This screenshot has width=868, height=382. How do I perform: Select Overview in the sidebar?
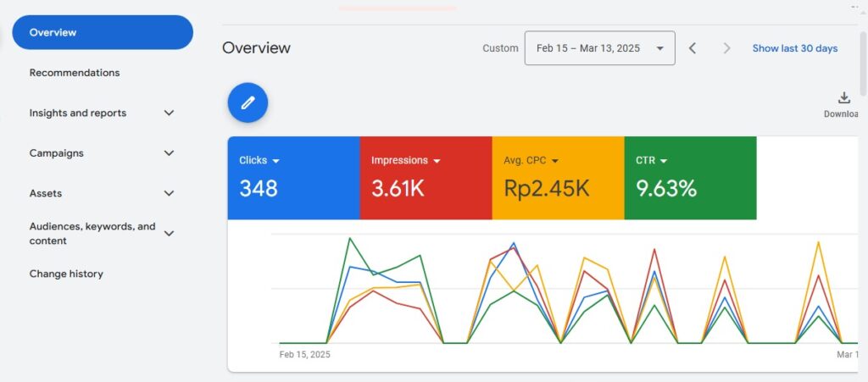(102, 32)
